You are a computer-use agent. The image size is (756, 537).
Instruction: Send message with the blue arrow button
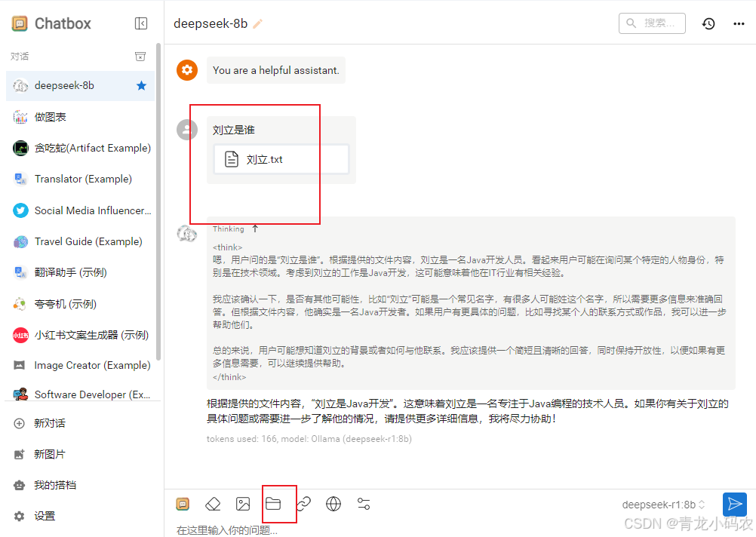(735, 505)
